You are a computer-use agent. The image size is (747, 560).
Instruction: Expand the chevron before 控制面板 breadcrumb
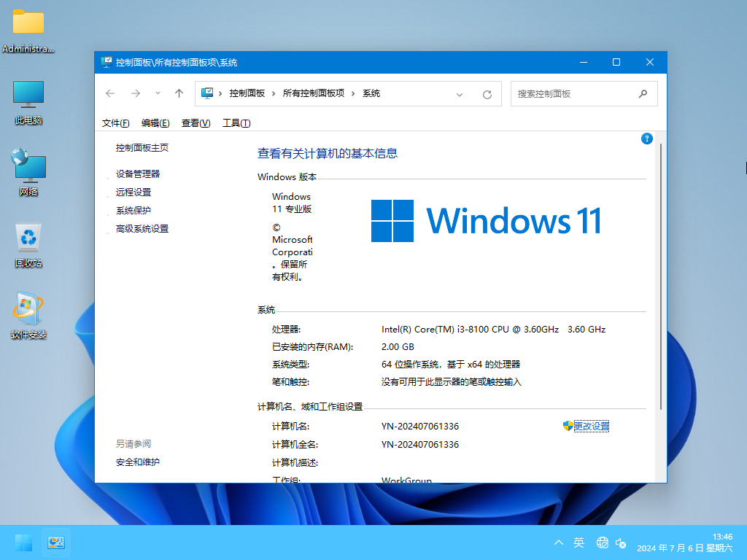pyautogui.click(x=220, y=94)
